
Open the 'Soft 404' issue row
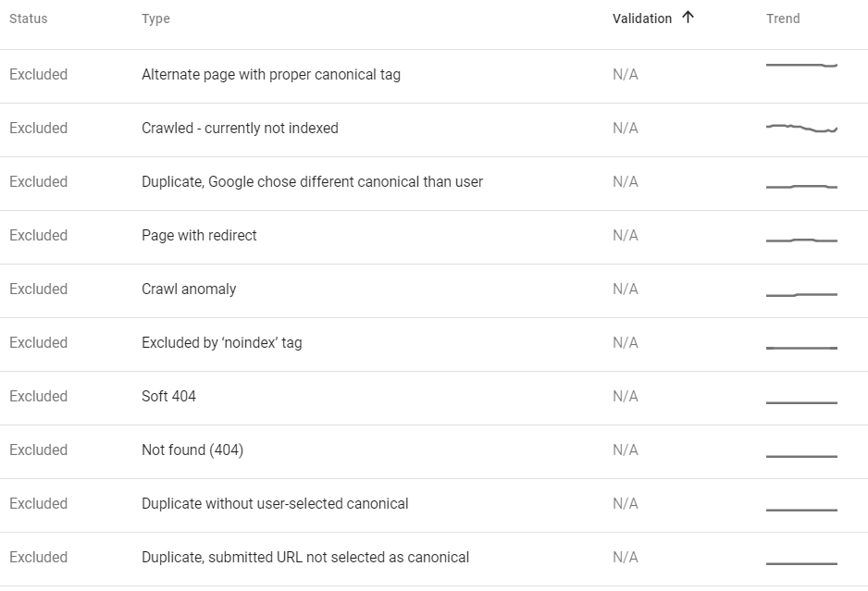click(x=168, y=397)
